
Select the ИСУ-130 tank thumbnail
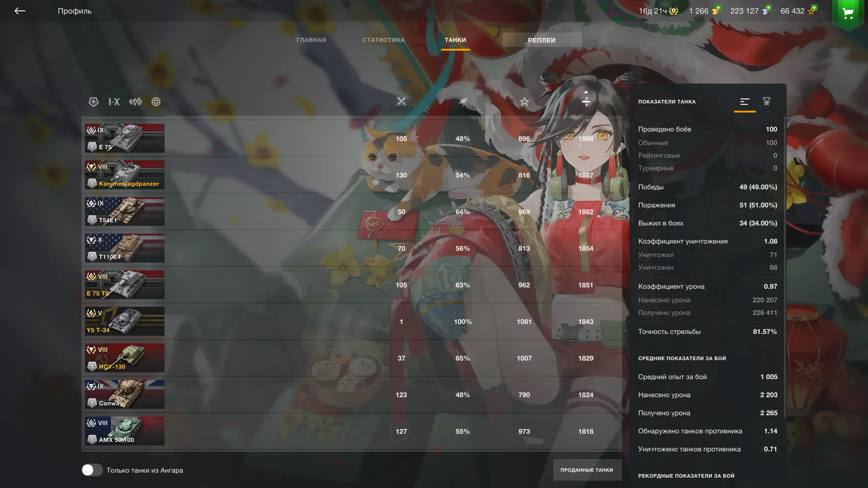[x=125, y=358]
